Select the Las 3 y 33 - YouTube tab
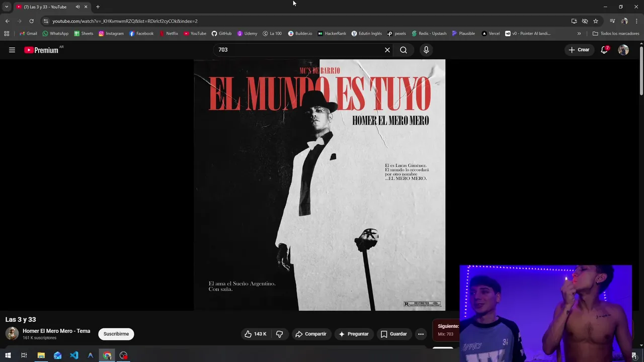Image resolution: width=644 pixels, height=362 pixels. tap(51, 7)
